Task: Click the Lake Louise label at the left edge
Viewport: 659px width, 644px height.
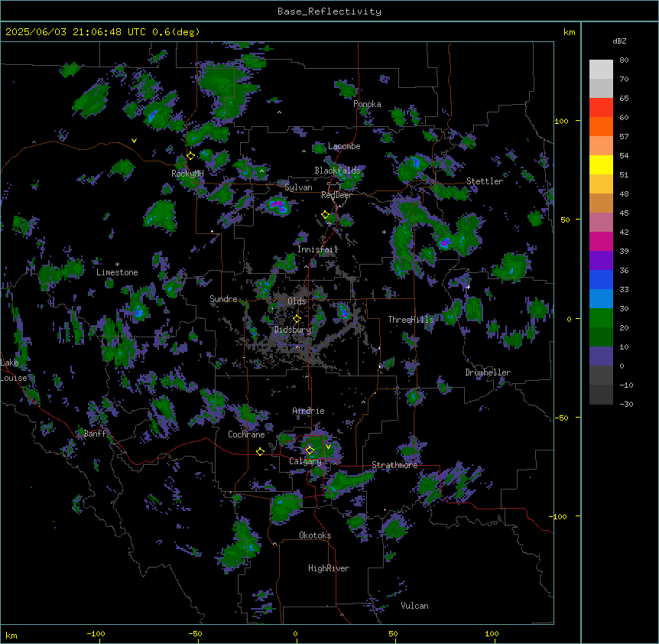Action: click(x=14, y=370)
